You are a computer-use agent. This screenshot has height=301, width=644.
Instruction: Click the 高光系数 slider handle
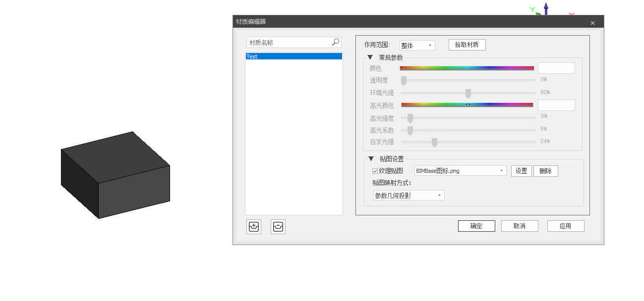[410, 130]
